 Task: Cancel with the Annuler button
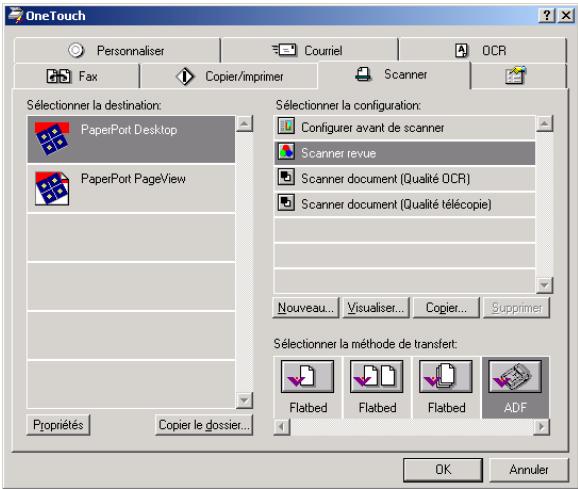tap(529, 470)
